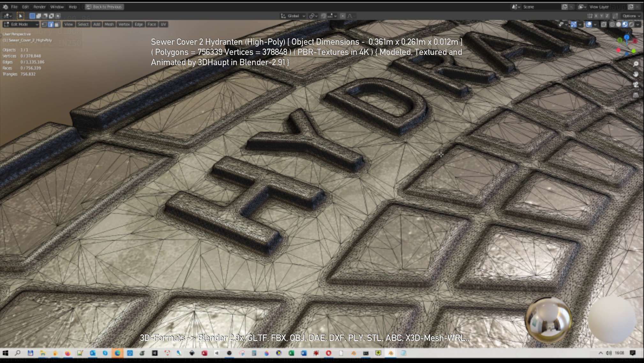Choose the Set new selection mode icon
The image size is (644, 363).
point(32,16)
